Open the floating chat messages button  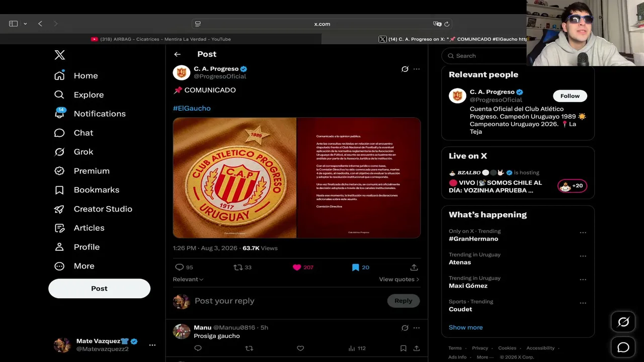(623, 347)
